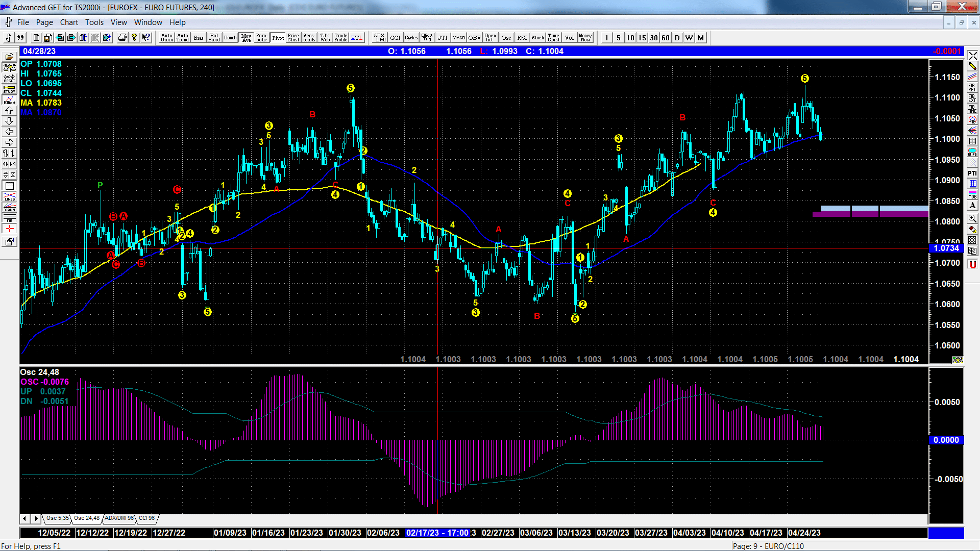Open the folder icon in left sidebar
Screen dimensions: 980x551
pyautogui.click(x=9, y=57)
